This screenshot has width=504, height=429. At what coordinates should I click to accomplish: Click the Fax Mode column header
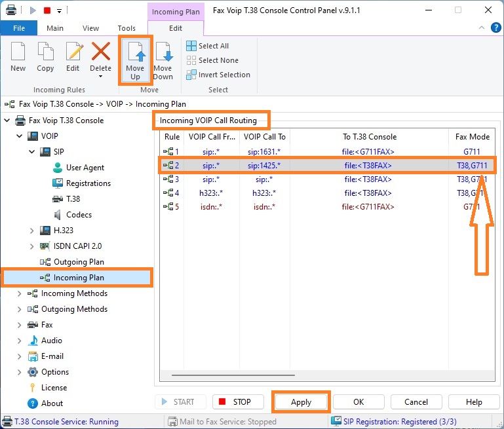(x=472, y=137)
